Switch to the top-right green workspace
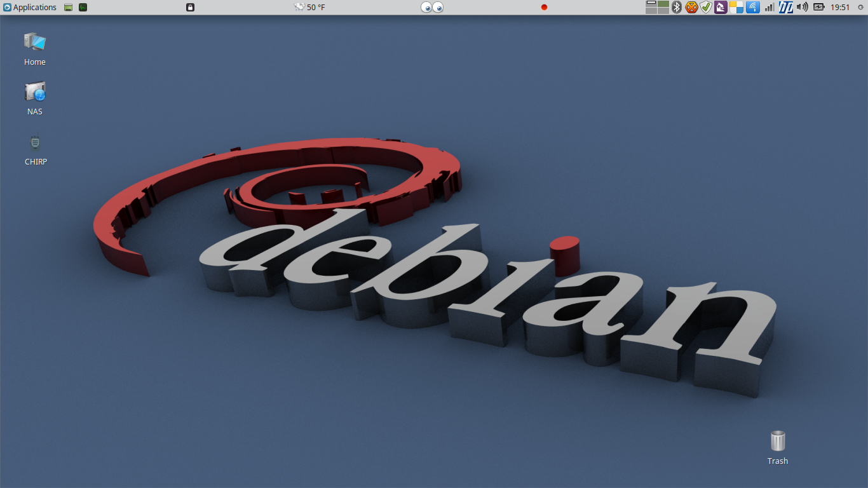The image size is (868, 488). coord(663,4)
